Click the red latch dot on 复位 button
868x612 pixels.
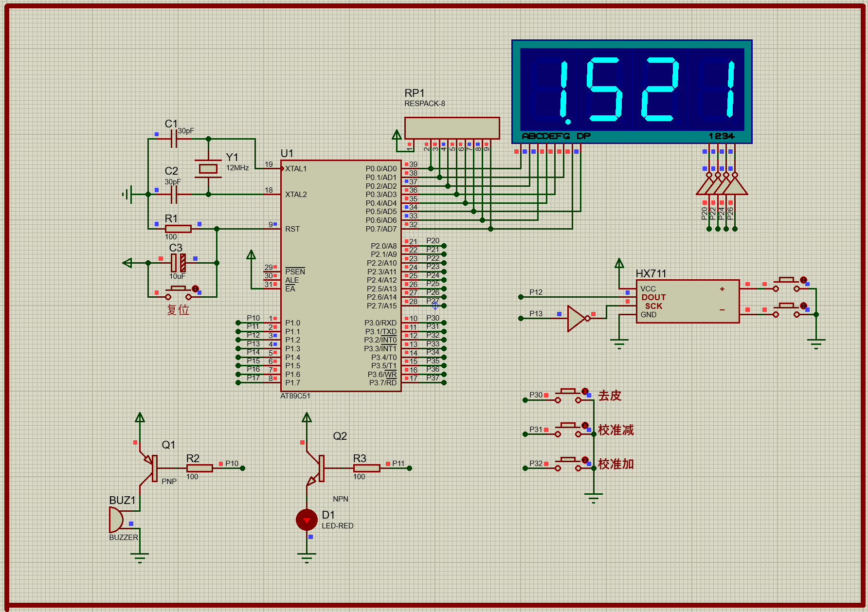[196, 288]
